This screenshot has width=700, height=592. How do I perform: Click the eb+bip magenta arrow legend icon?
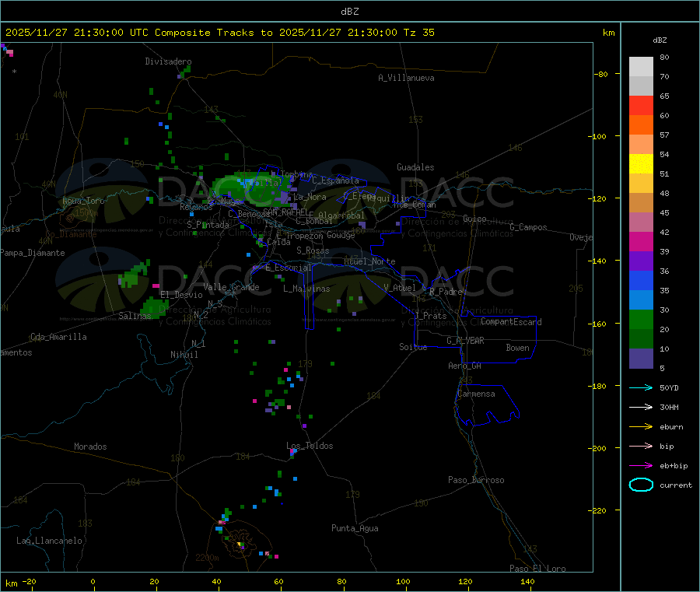(x=641, y=465)
